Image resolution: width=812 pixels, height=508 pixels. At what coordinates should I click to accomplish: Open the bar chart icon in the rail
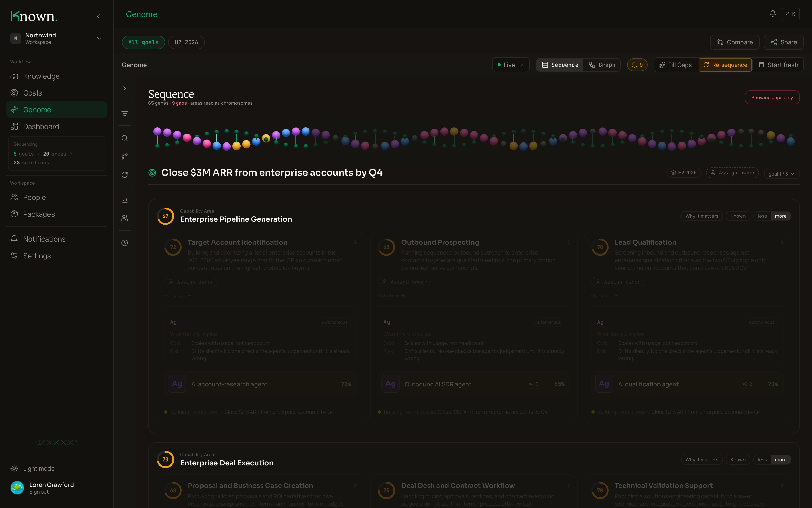click(x=125, y=200)
